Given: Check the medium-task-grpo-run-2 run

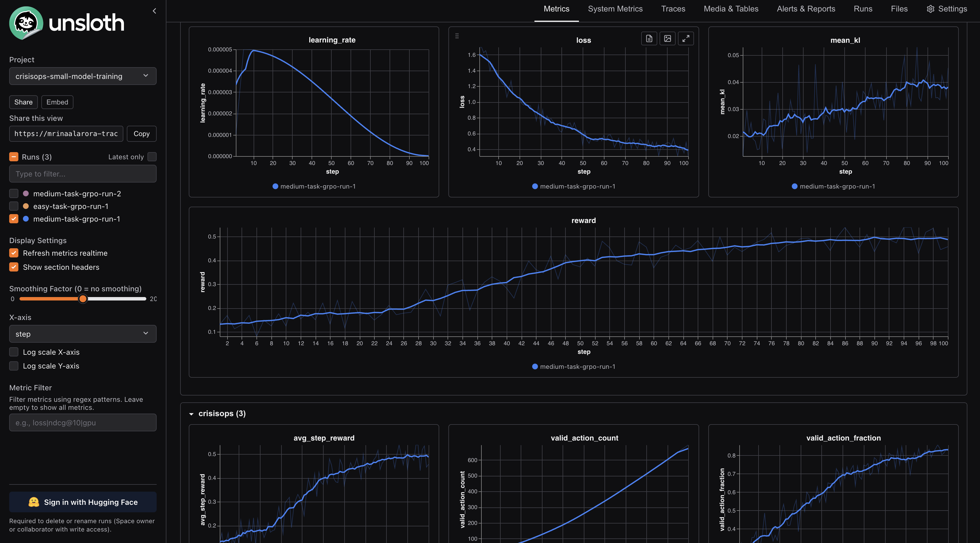Looking at the screenshot, I should click(14, 194).
